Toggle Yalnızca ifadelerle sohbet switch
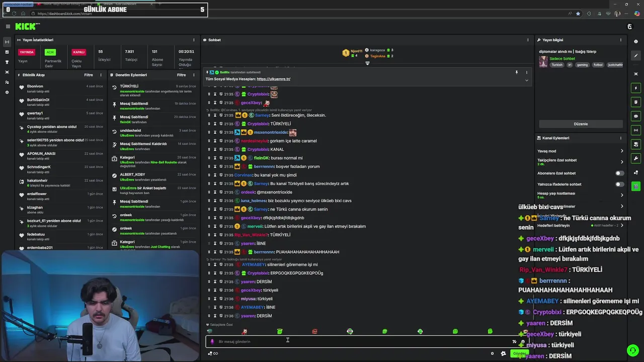644x362 pixels. click(x=620, y=184)
